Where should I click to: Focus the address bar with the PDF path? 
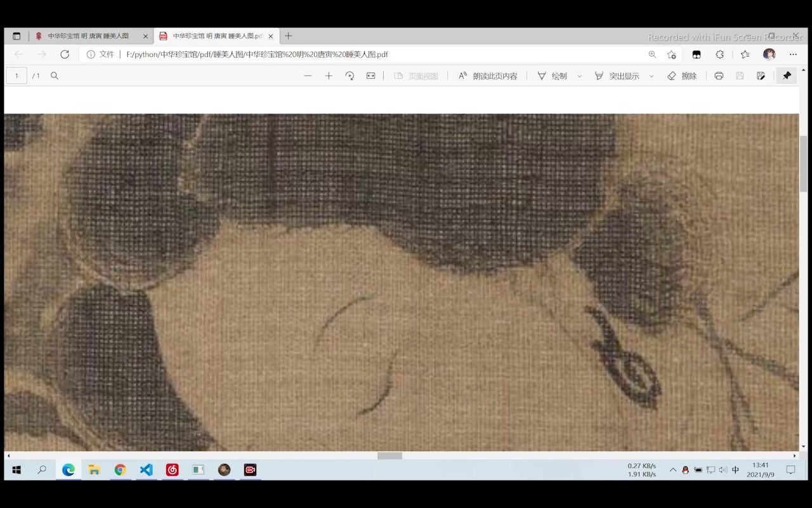pyautogui.click(x=381, y=55)
